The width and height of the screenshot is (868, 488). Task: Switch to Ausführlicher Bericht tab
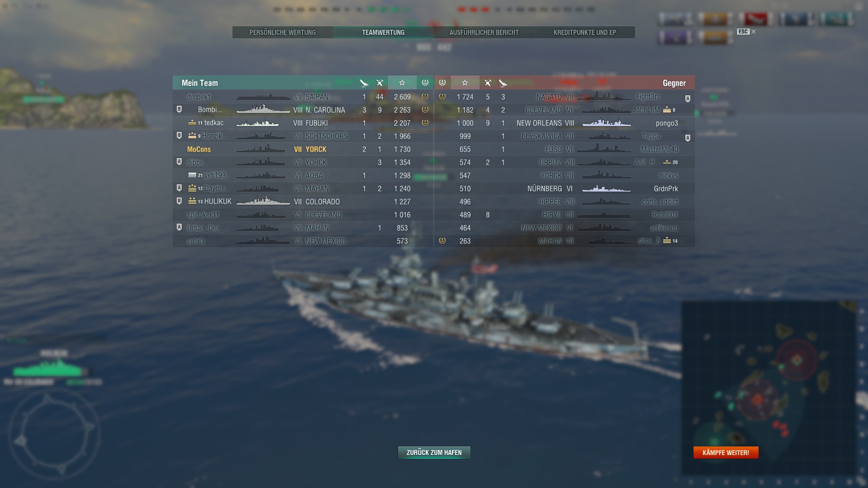[x=484, y=33]
